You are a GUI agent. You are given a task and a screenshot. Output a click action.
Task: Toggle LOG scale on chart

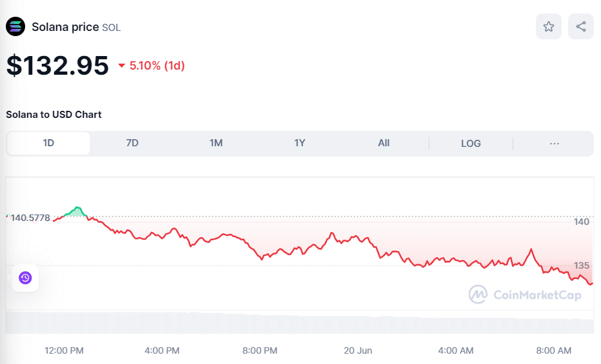[x=471, y=143]
